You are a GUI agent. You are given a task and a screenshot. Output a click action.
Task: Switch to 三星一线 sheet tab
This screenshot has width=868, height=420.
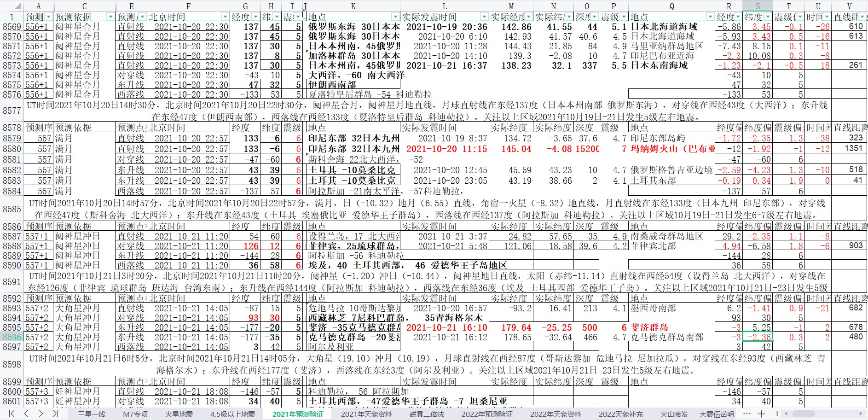[92, 414]
